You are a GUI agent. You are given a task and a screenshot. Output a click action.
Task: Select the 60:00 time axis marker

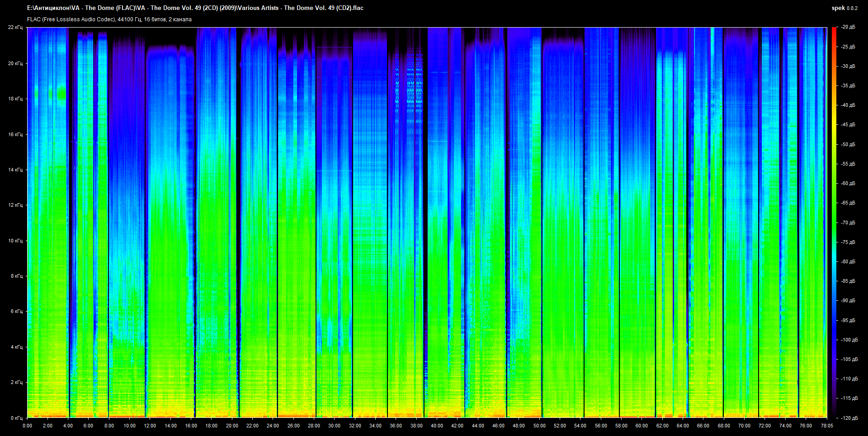click(642, 426)
